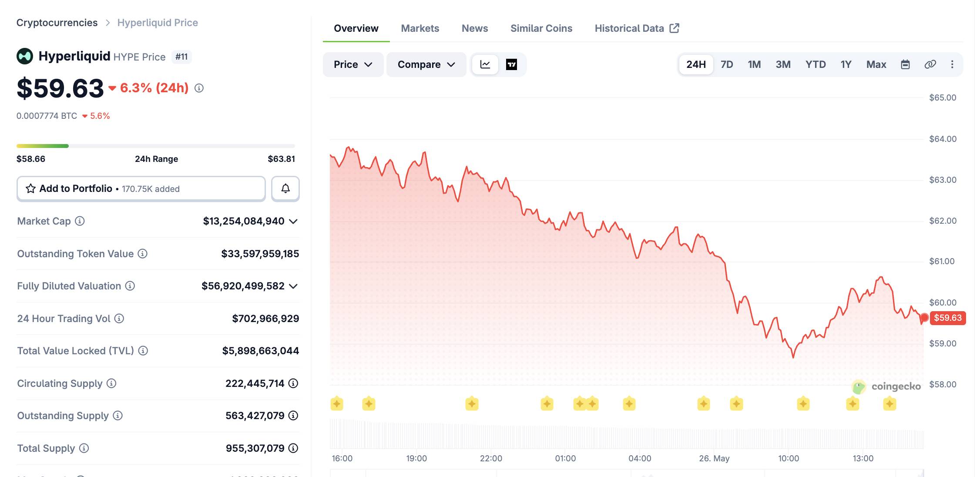Select the 3M time range

[783, 64]
